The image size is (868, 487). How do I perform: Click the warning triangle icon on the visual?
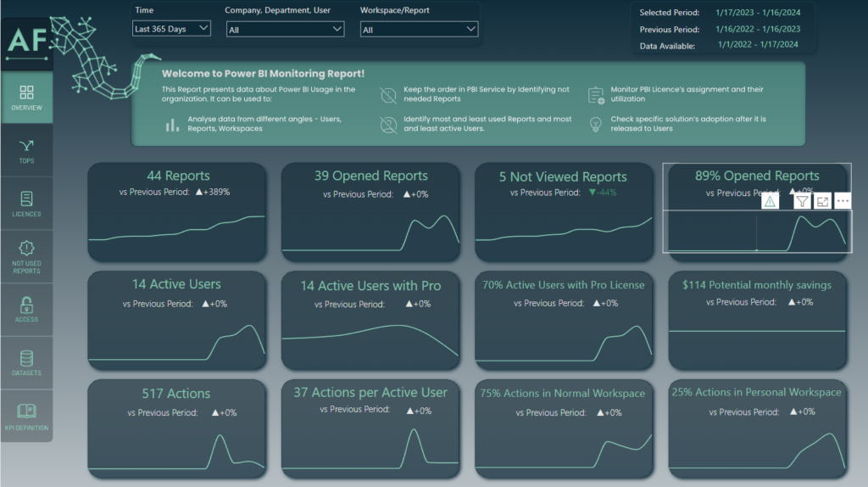770,202
